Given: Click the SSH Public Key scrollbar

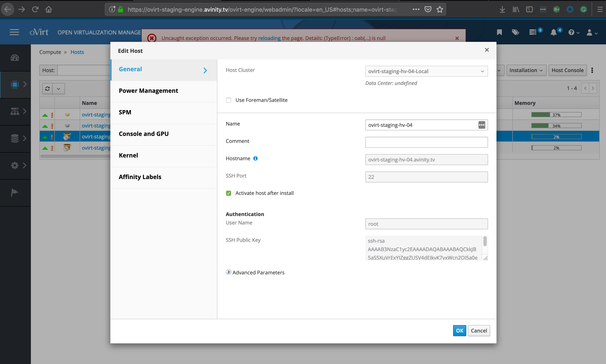Looking at the screenshot, I should (485, 241).
